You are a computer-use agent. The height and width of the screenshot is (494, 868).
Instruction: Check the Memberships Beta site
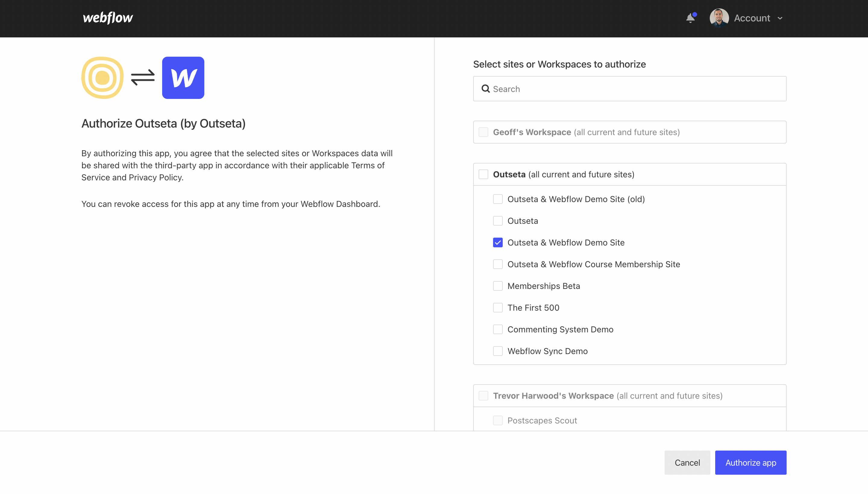(x=498, y=286)
